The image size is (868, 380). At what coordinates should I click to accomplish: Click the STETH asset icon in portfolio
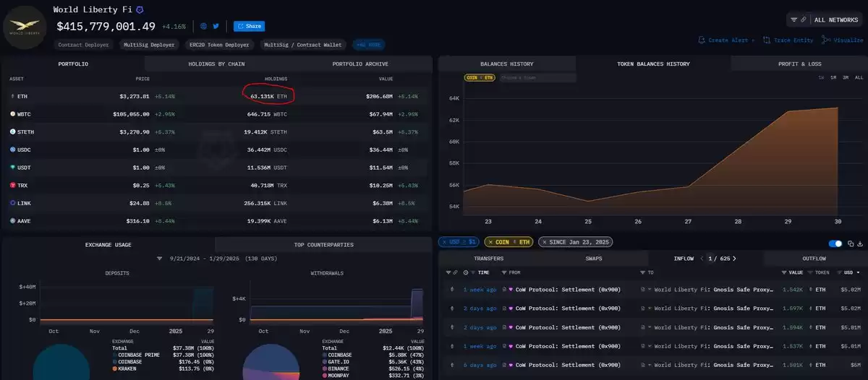click(12, 132)
